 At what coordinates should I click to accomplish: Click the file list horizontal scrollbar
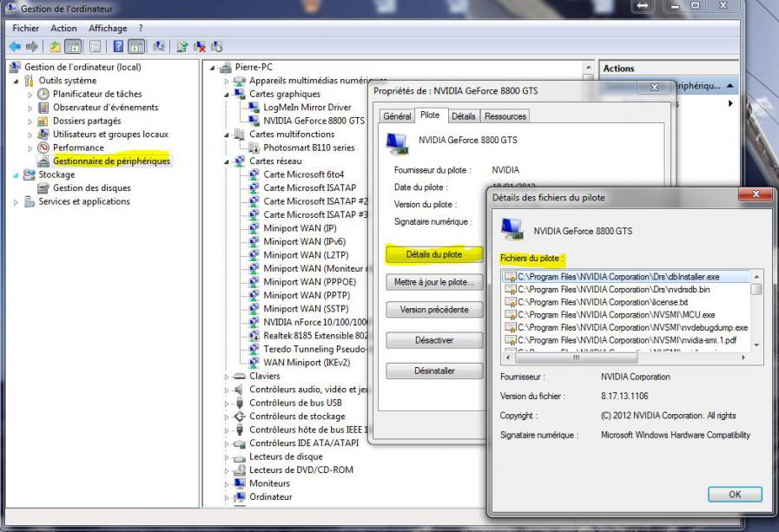pyautogui.click(x=577, y=358)
